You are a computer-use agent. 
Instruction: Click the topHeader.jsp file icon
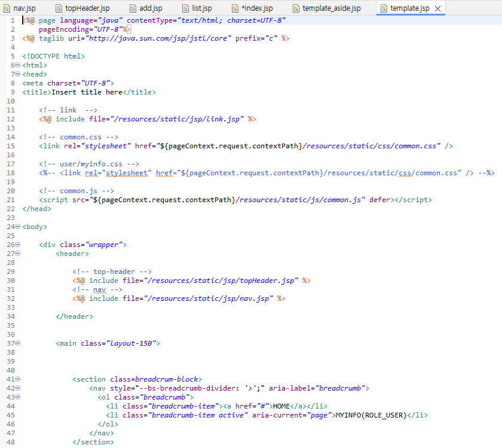[x=59, y=8]
